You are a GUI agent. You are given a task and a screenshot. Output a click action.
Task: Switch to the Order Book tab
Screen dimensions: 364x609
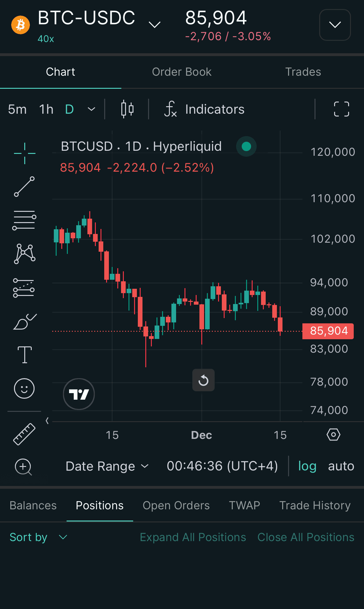(182, 72)
